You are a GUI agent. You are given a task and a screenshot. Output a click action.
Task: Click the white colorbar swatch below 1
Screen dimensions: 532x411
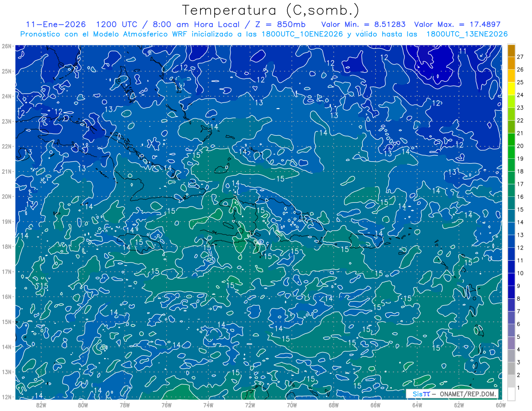click(511, 394)
